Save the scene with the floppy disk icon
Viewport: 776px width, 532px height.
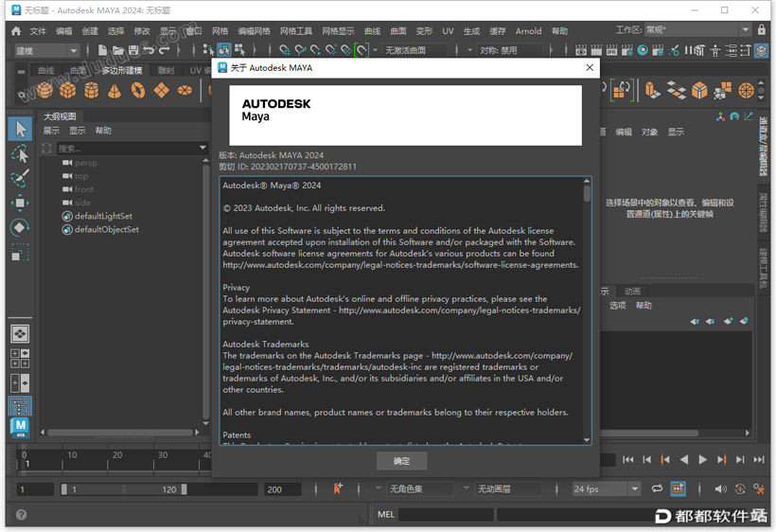[133, 50]
